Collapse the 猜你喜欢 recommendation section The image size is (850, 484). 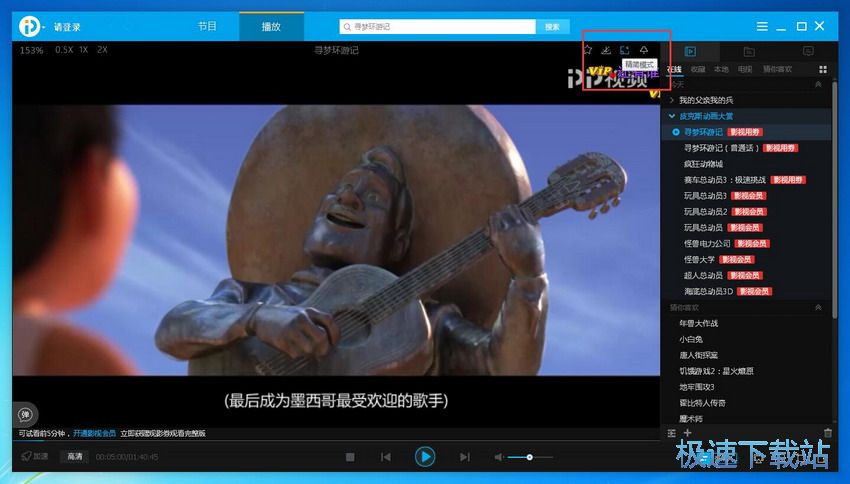coord(818,307)
